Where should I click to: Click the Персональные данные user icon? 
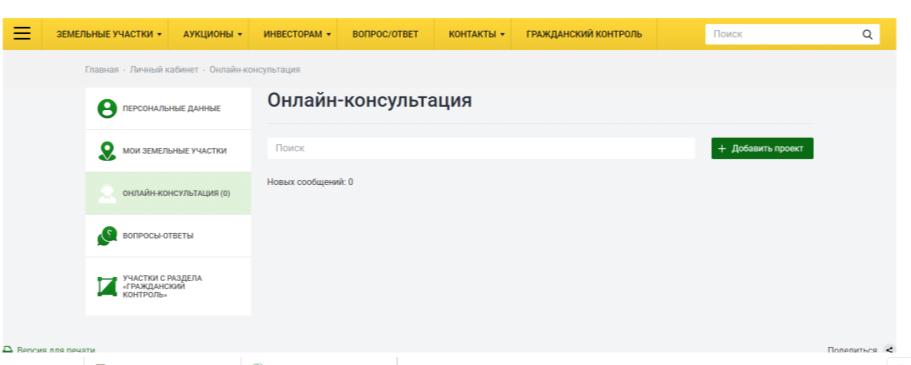107,109
